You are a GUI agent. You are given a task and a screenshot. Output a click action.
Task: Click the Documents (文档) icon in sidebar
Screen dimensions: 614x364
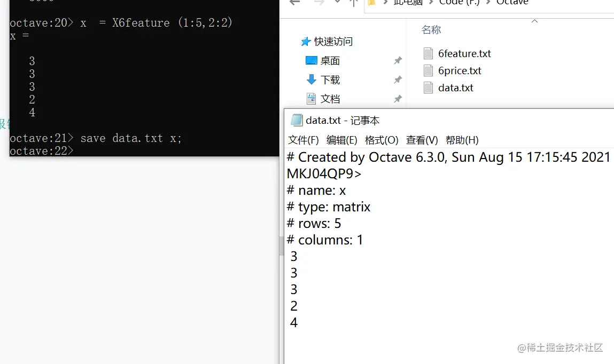[x=312, y=99]
